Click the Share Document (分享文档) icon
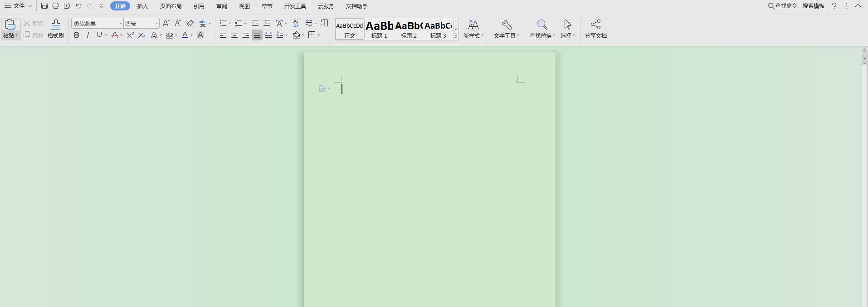Image resolution: width=868 pixels, height=307 pixels. 595,29
